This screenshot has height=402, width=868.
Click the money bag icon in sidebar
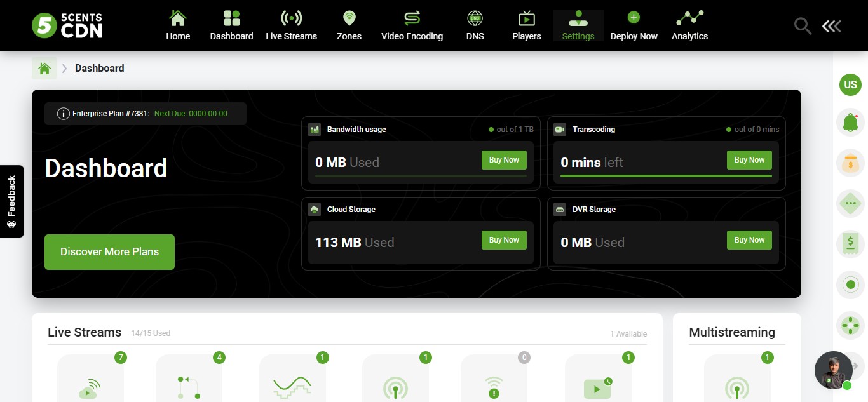point(850,163)
